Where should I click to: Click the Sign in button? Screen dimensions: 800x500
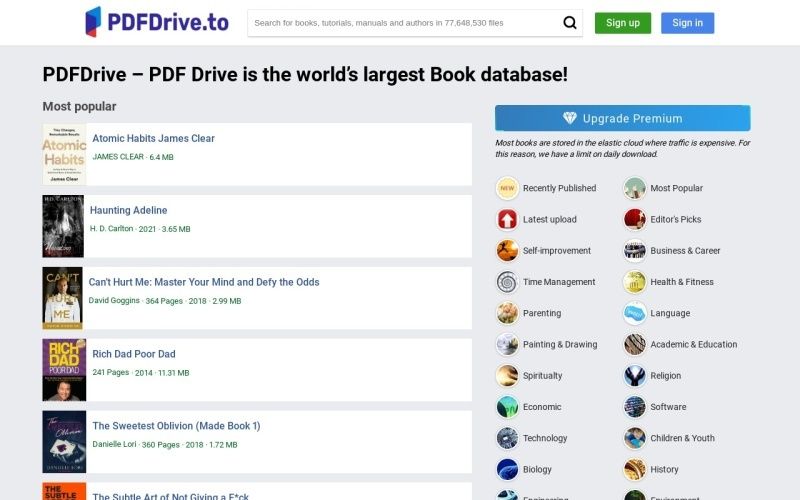pyautogui.click(x=687, y=23)
